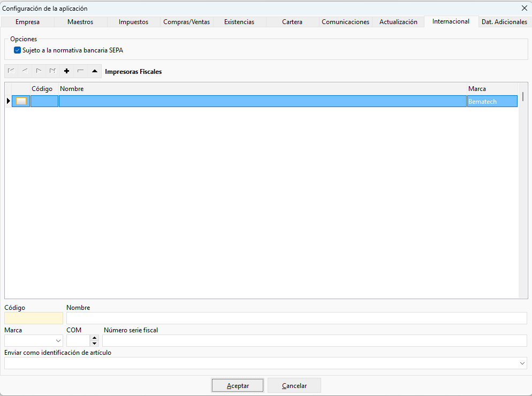
Task: Open the Marca dropdown below the grid
Action: point(34,341)
